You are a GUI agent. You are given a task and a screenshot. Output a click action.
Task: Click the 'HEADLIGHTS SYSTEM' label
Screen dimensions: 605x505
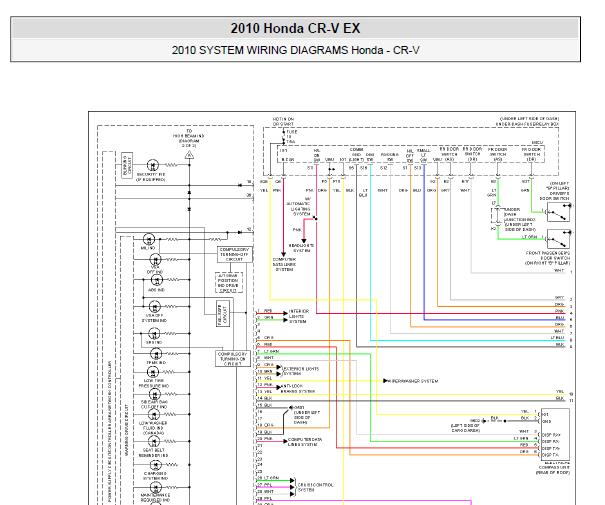pos(301,248)
